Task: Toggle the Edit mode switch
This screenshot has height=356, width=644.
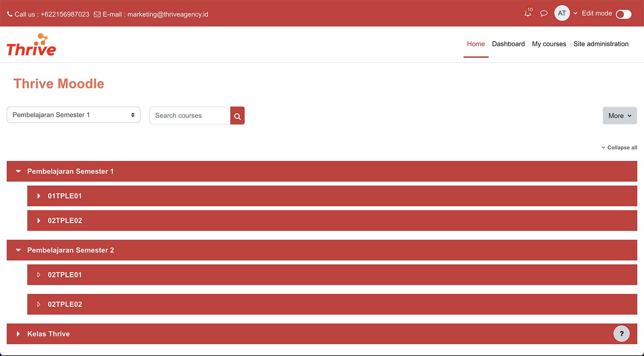Action: pos(623,14)
